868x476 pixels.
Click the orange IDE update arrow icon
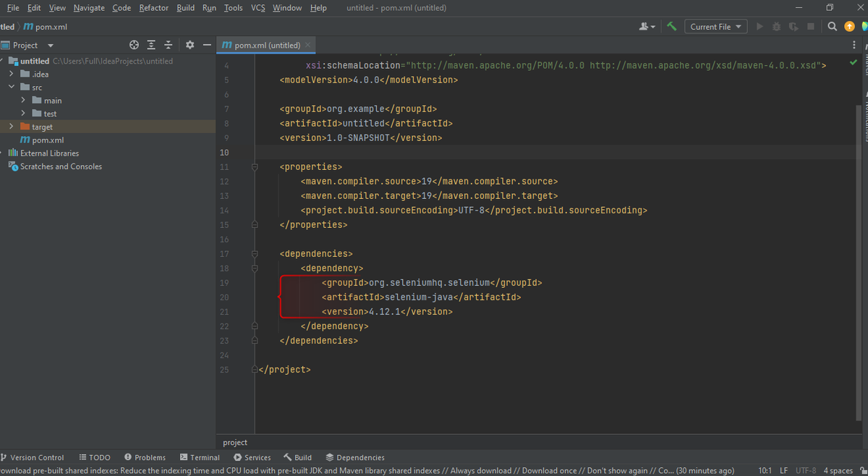(x=849, y=27)
